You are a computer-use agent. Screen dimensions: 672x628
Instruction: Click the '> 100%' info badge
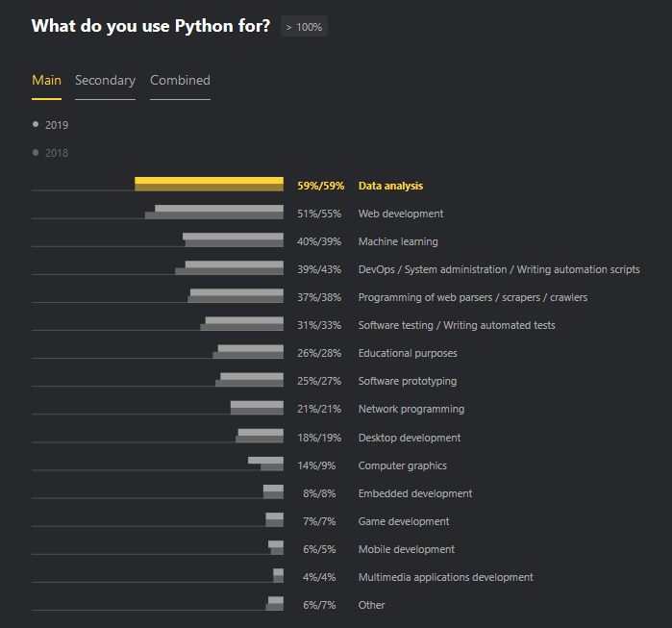[304, 27]
